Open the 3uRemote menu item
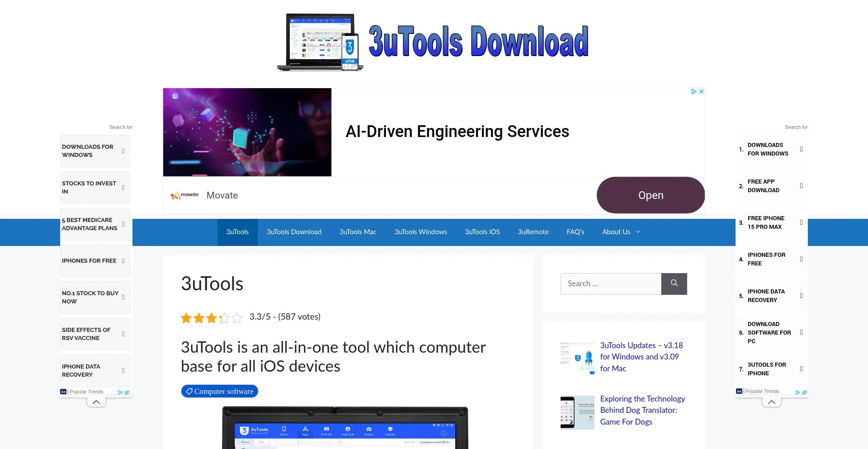868x449 pixels. tap(533, 232)
